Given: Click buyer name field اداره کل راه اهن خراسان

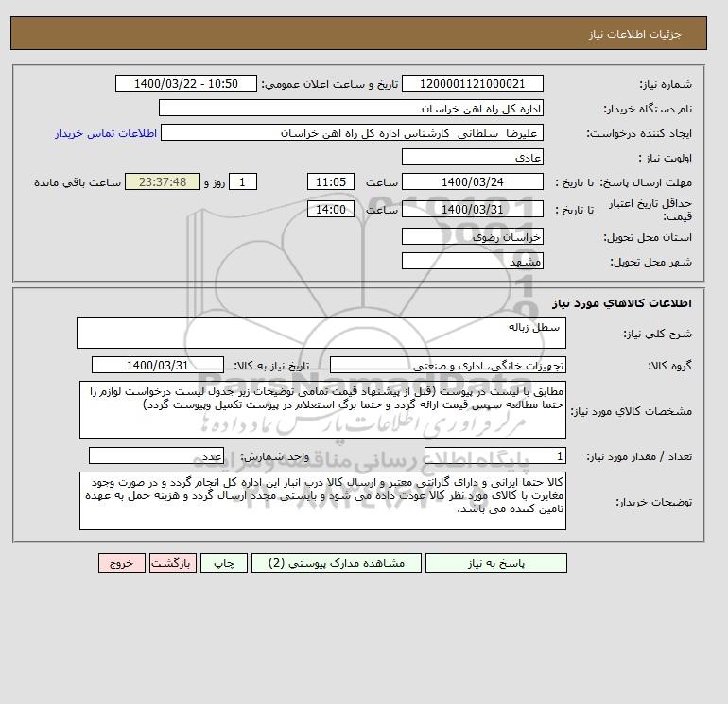Looking at the screenshot, I should pyautogui.click(x=351, y=108).
